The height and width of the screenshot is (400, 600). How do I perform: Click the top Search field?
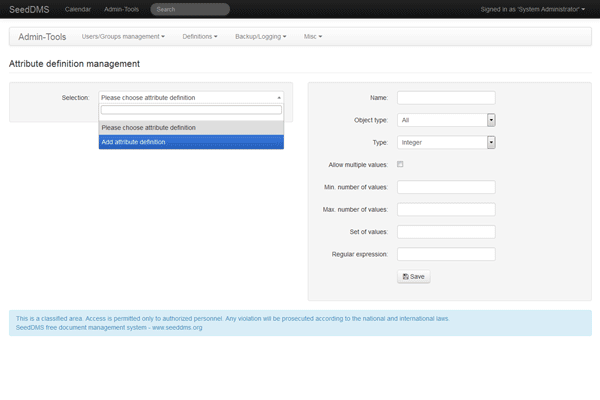[190, 9]
